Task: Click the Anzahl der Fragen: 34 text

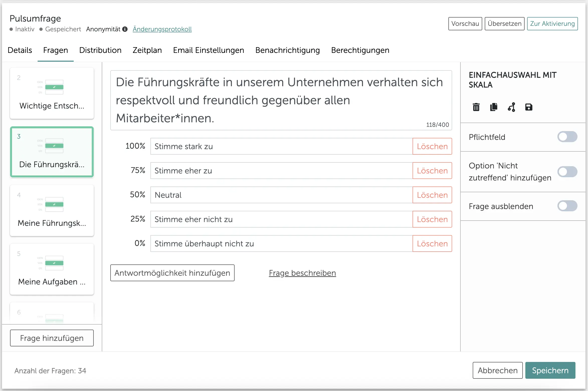Action: point(50,371)
